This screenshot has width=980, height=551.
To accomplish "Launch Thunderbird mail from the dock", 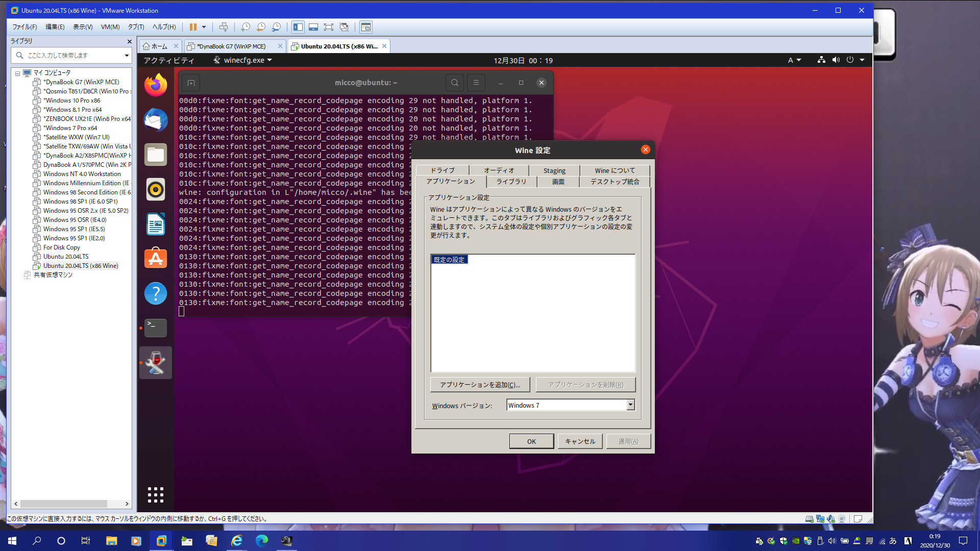I will (156, 120).
